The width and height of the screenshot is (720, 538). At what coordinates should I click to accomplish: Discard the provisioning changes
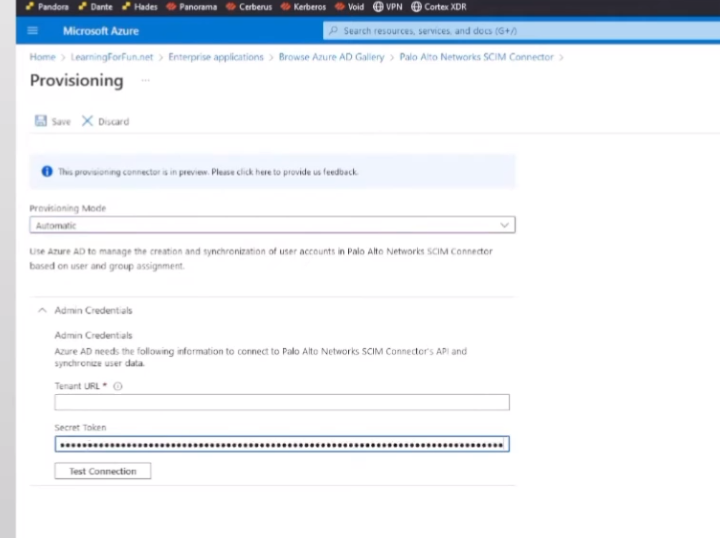click(106, 121)
